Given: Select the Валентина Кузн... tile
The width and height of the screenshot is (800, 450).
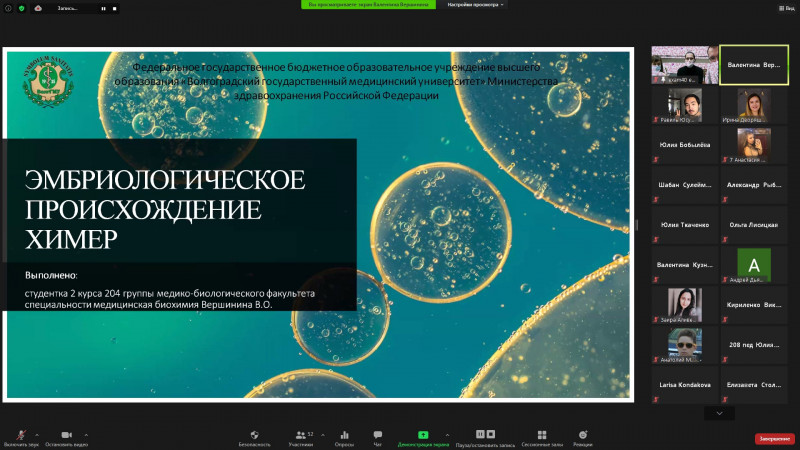Looking at the screenshot, I should tap(685, 265).
